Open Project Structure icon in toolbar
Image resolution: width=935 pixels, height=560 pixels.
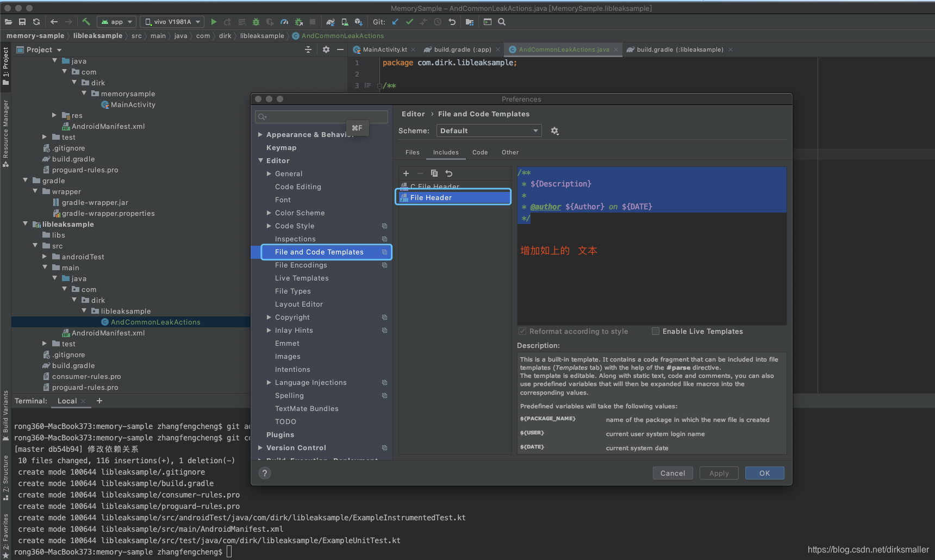point(470,22)
